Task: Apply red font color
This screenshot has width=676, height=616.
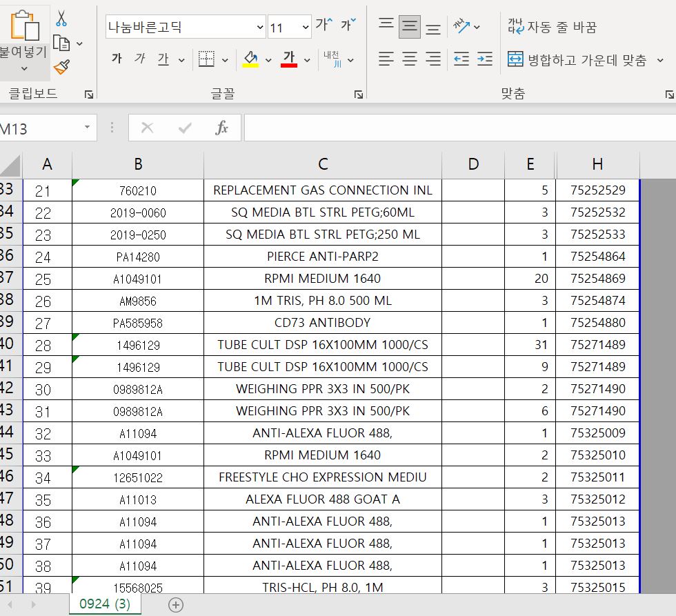Action: (289, 59)
